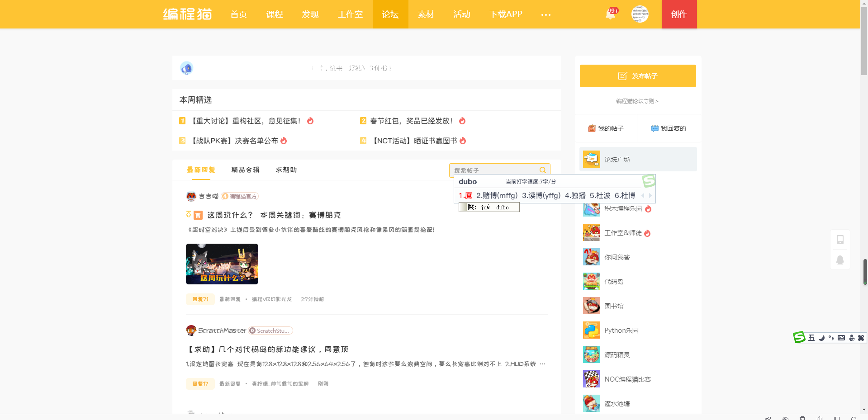Choose IME candidate 5.杜波
The image size is (868, 420).
coord(600,195)
